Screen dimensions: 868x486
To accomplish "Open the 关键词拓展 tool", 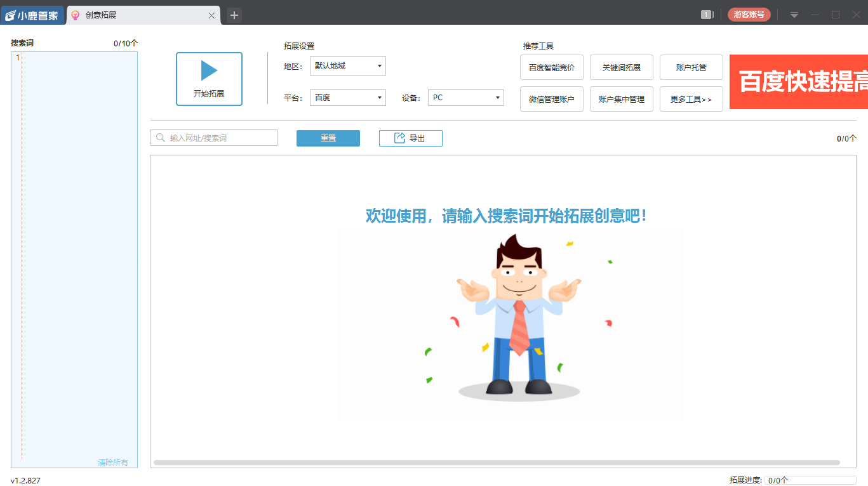I will (622, 67).
